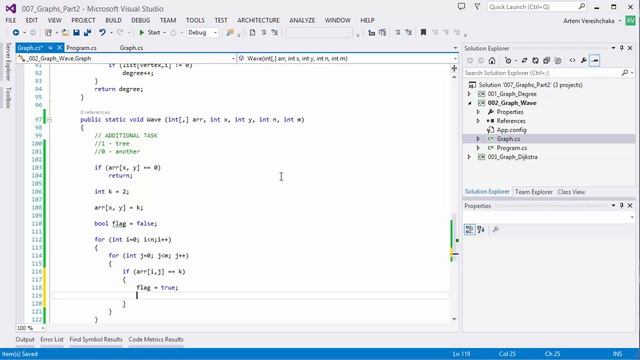Open the Error List panel tab
The image size is (640, 360).
pos(52,340)
